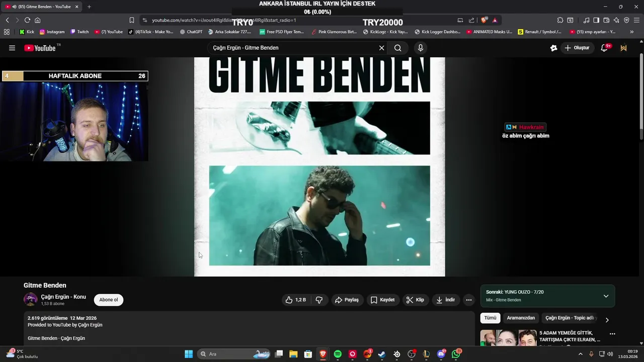Close the Gitme Benden - YouTube tab
Screen dimensions: 644x362
pyautogui.click(x=77, y=7)
